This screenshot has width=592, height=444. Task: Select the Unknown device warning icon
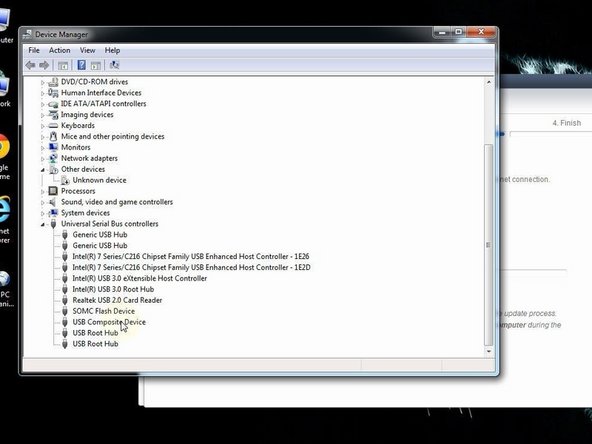[65, 180]
